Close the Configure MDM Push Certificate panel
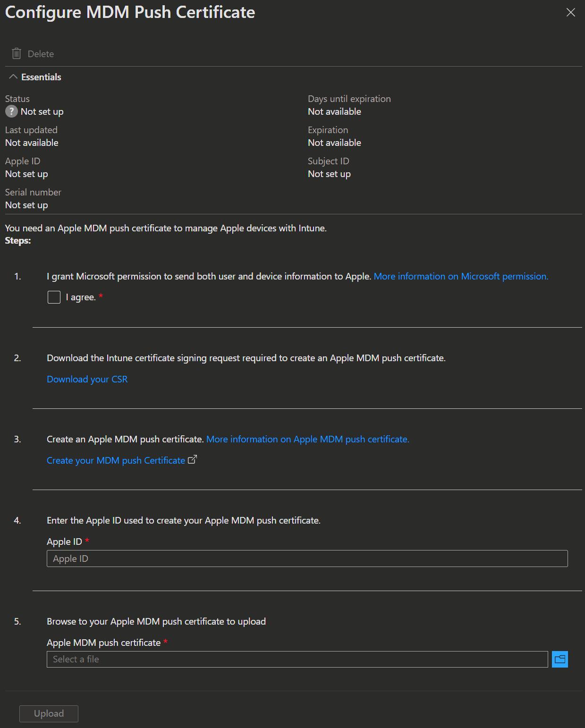The image size is (585, 728). point(570,13)
